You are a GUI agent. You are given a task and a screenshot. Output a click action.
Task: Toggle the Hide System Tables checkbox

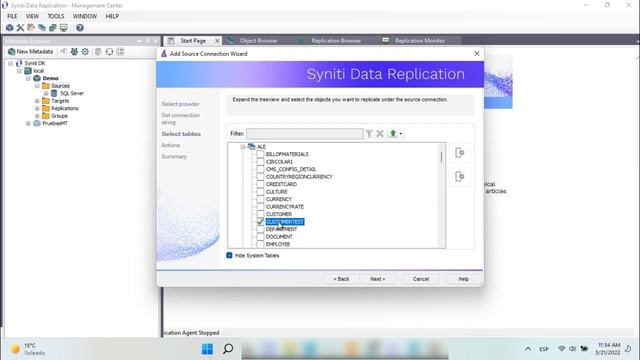click(x=229, y=255)
